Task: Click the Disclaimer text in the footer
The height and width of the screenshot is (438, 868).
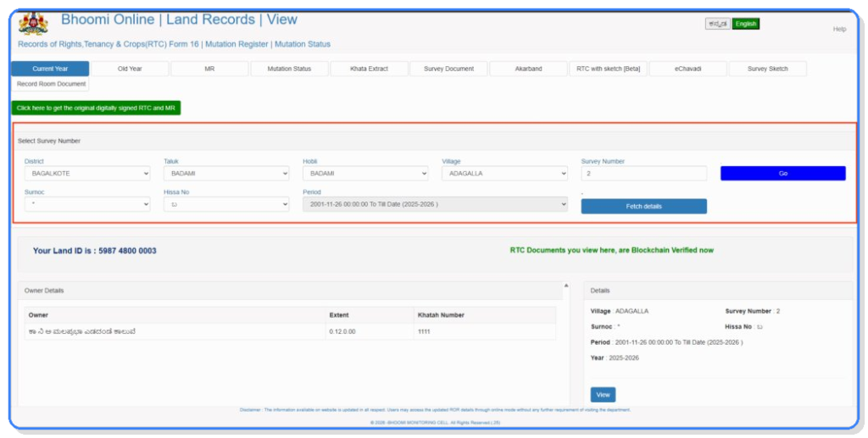Action: coord(435,410)
